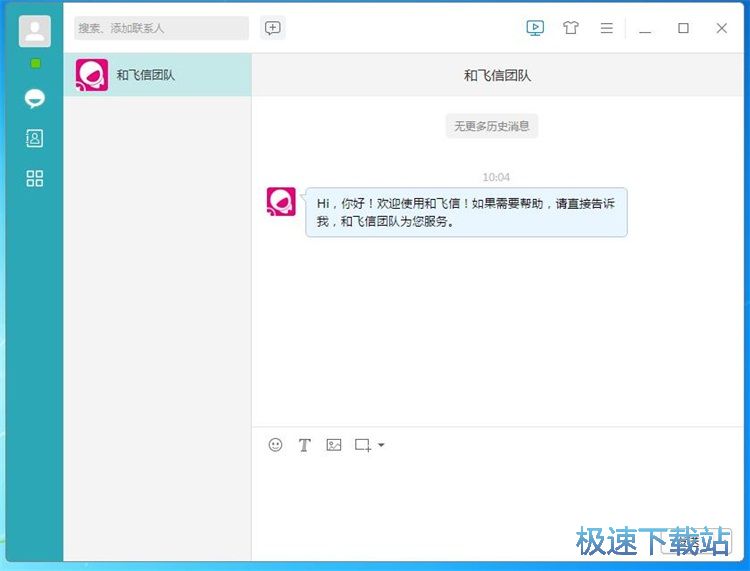This screenshot has height=571, width=750.
Task: Change theme with the T-shirt skin icon
Action: pyautogui.click(x=570, y=28)
